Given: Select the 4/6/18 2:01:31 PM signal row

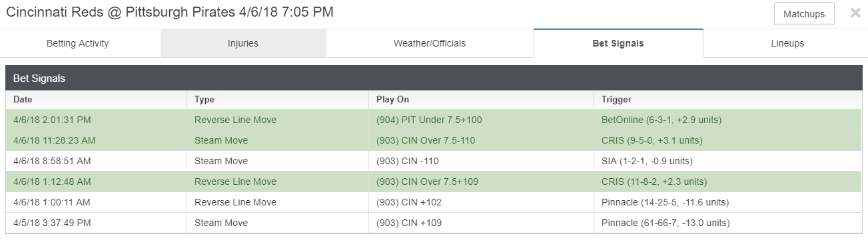Looking at the screenshot, I should pyautogui.click(x=434, y=120).
